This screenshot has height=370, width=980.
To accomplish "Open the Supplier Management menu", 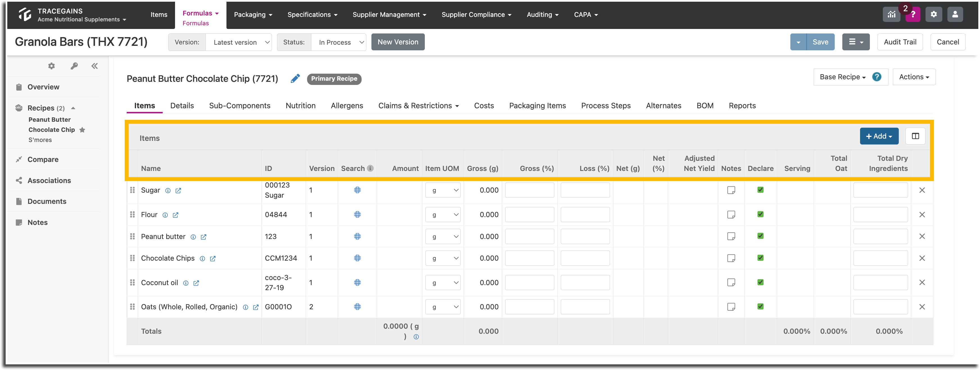I will [x=389, y=14].
